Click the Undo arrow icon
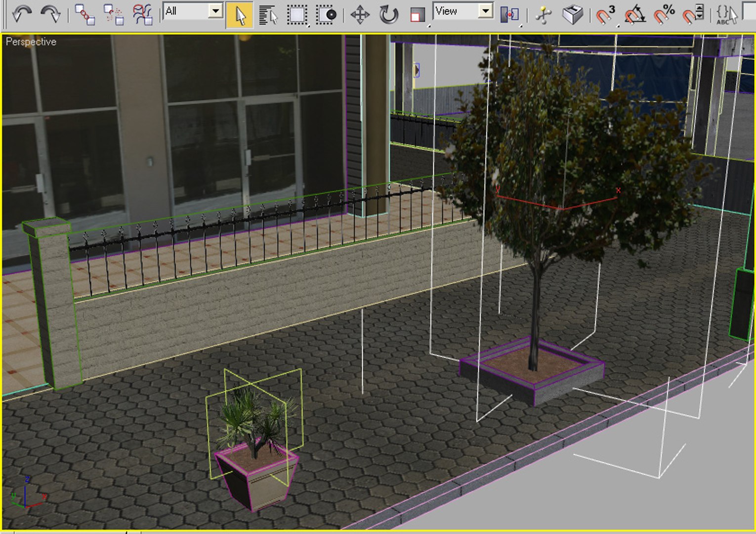This screenshot has height=534, width=756. (21, 14)
